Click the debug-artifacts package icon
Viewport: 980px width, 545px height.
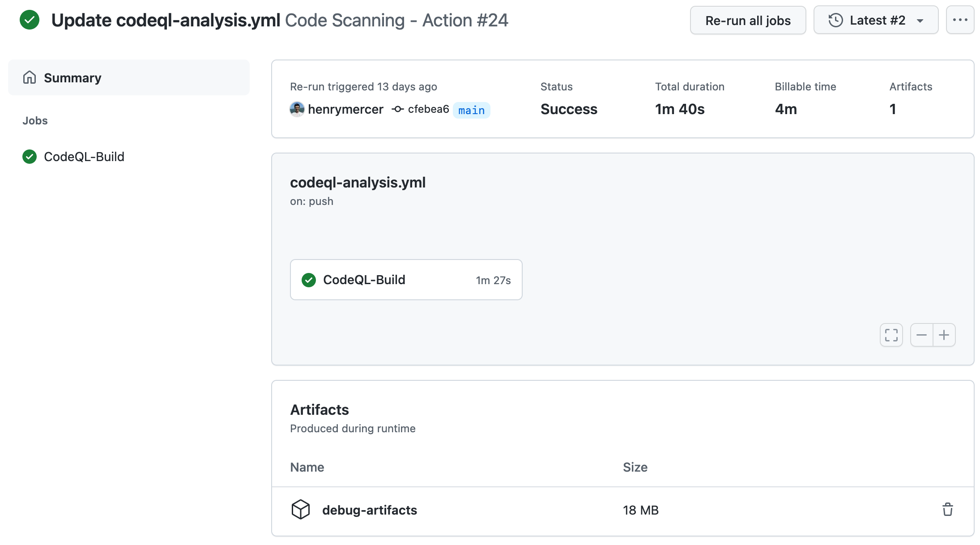click(x=301, y=510)
